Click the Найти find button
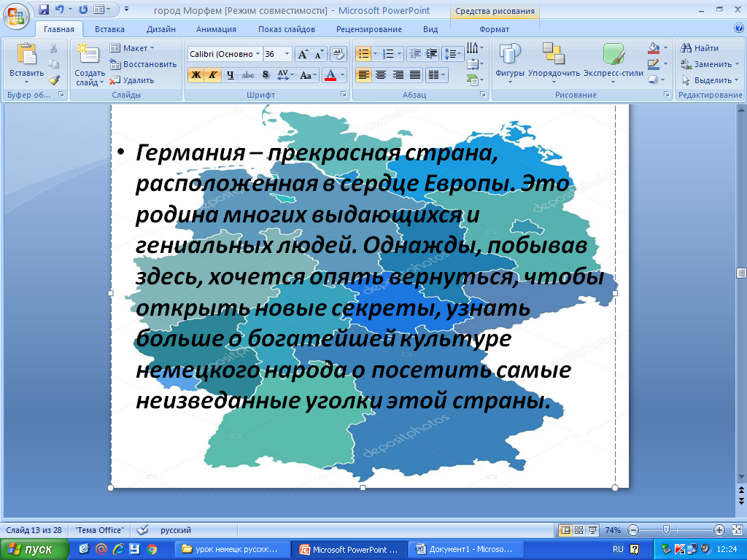Image resolution: width=747 pixels, height=560 pixels. point(700,48)
